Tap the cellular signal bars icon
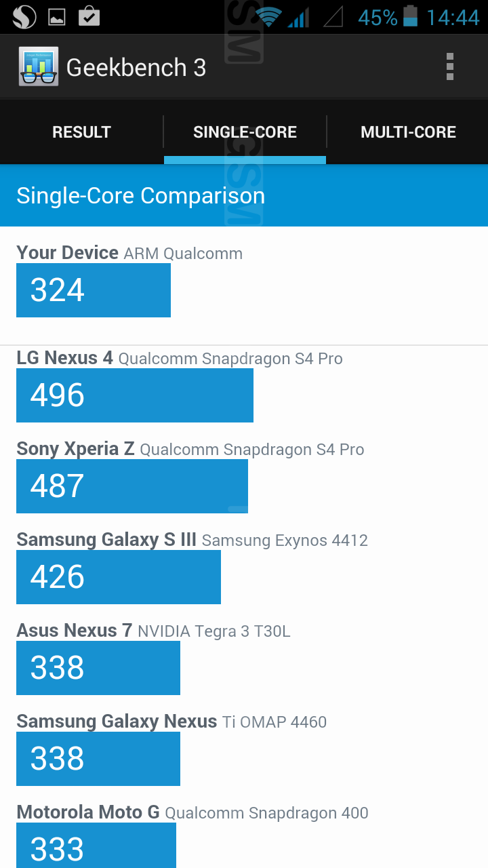 coord(298,17)
